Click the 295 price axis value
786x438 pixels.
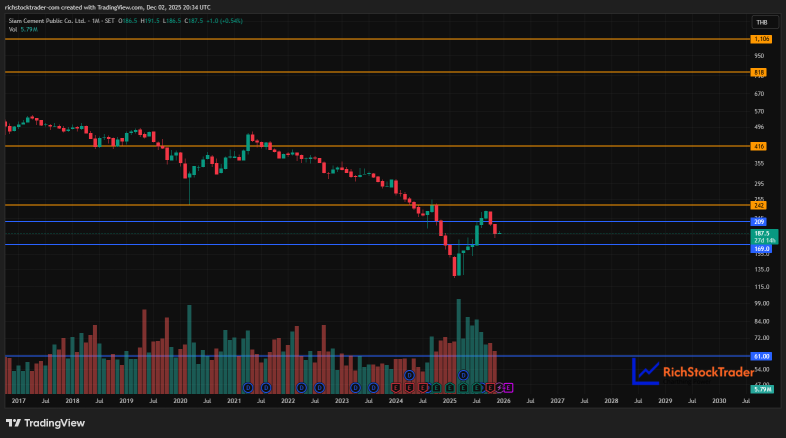click(x=759, y=184)
